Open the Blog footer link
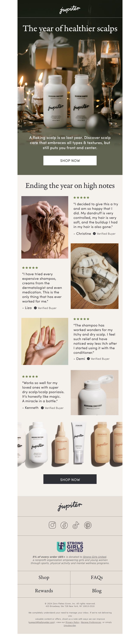The height and width of the screenshot is (644, 140). coord(96,590)
